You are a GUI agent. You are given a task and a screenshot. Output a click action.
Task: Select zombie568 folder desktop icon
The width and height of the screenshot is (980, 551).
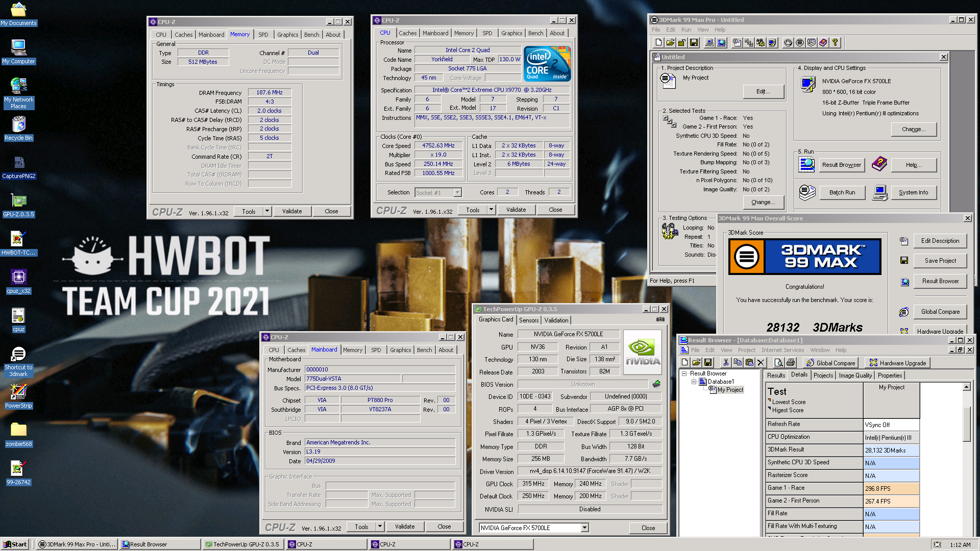click(x=18, y=434)
